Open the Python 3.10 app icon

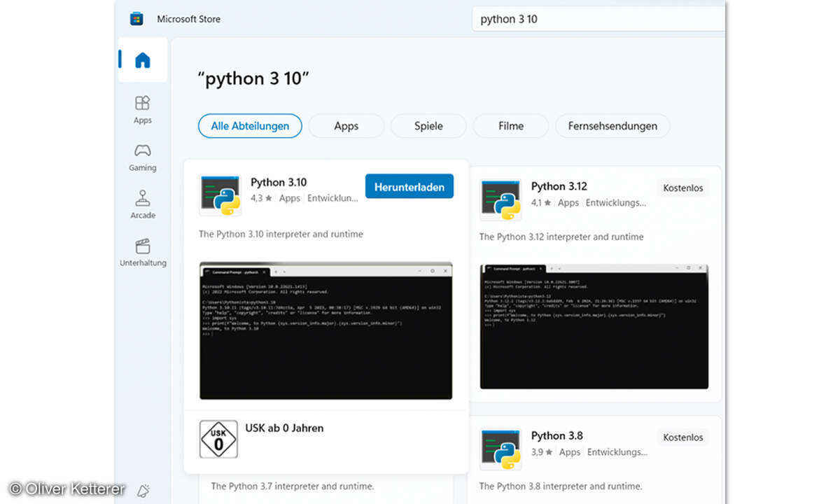[x=220, y=195]
